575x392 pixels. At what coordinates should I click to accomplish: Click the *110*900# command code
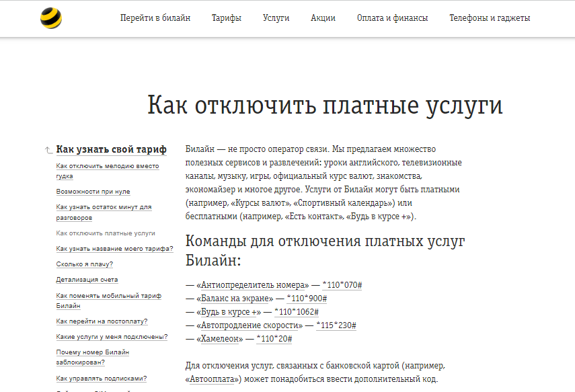[306, 299]
